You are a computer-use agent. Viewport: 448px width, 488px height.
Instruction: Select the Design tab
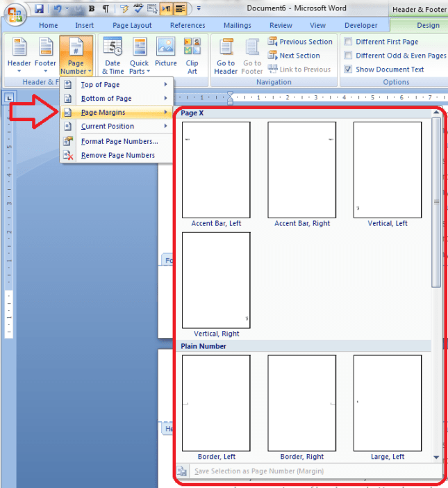(428, 25)
